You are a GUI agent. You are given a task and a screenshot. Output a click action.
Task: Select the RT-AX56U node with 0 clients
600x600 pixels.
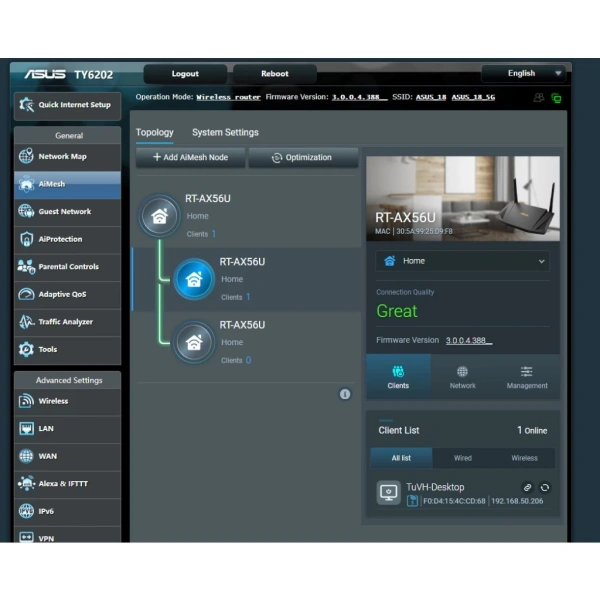click(194, 342)
